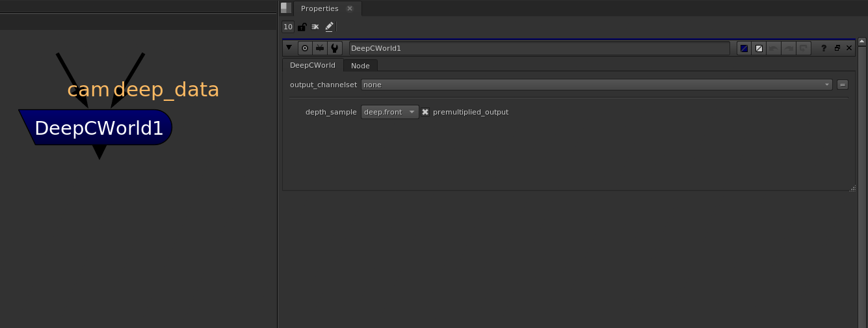
Task: Toggle the premultiplied_output checkbox
Action: (x=425, y=112)
